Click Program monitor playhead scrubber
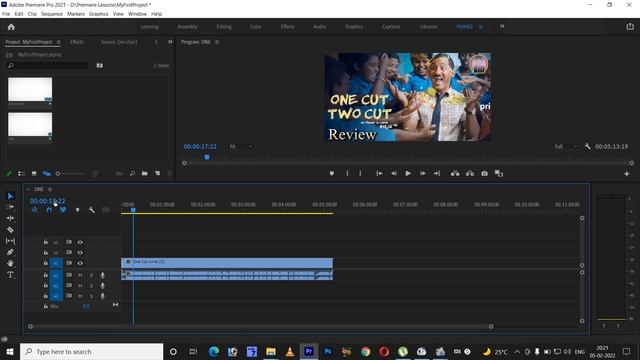The image size is (640, 360). (x=207, y=157)
